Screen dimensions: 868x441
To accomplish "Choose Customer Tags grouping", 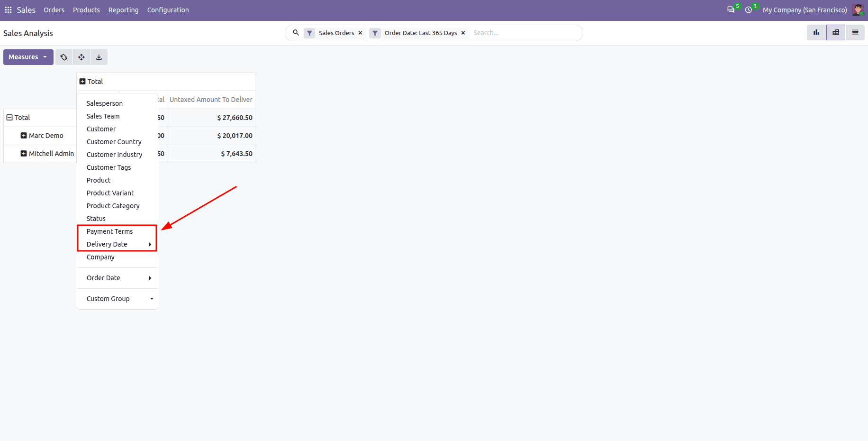I will click(x=118, y=167).
